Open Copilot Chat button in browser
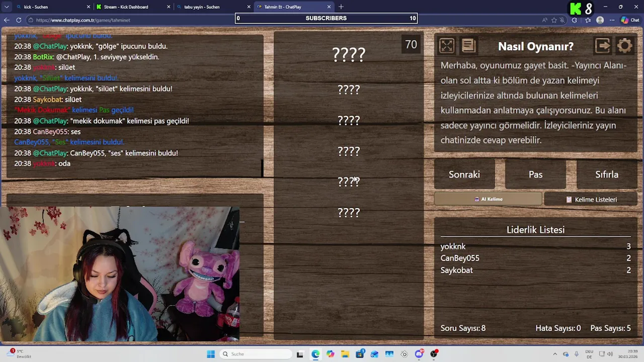644x362 pixels. point(630,20)
